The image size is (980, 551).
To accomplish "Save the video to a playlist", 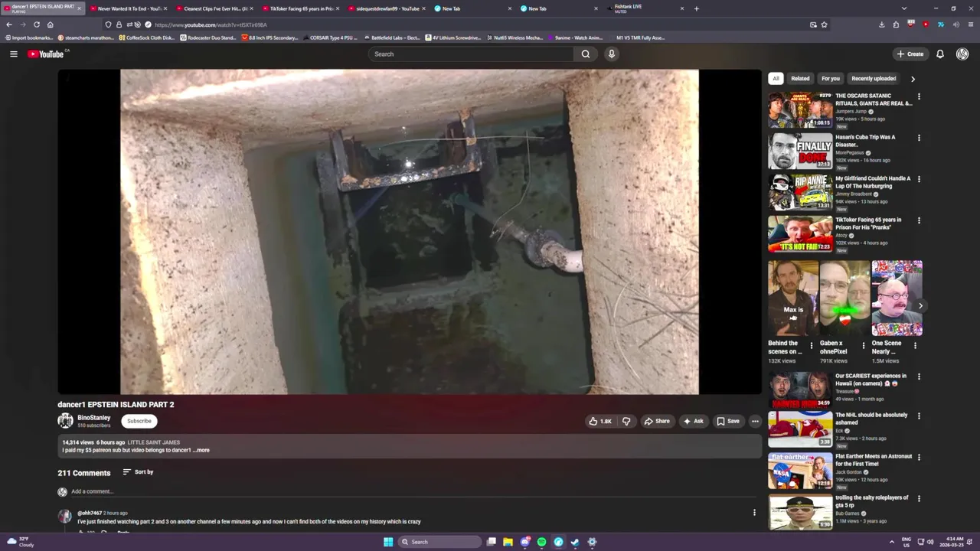I will [728, 421].
